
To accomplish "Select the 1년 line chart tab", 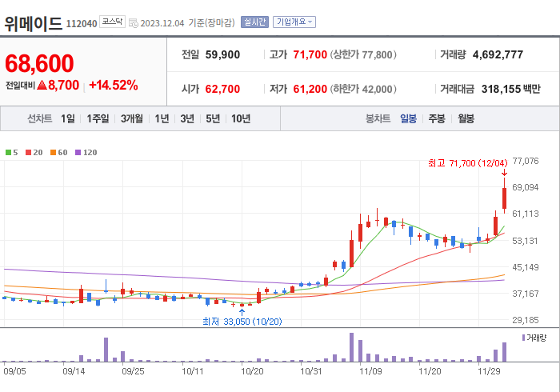I will [162, 118].
